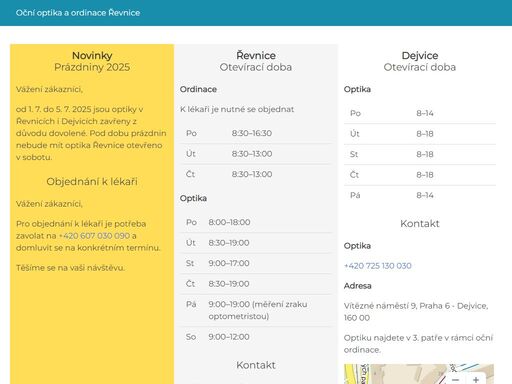Viewport: 512px width, 384px height.
Task: Select the Objednání k lékaři heading
Action: [92, 182]
